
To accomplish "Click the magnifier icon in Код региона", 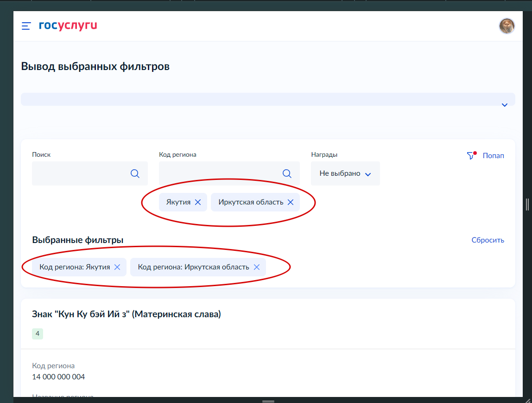I will tap(287, 173).
